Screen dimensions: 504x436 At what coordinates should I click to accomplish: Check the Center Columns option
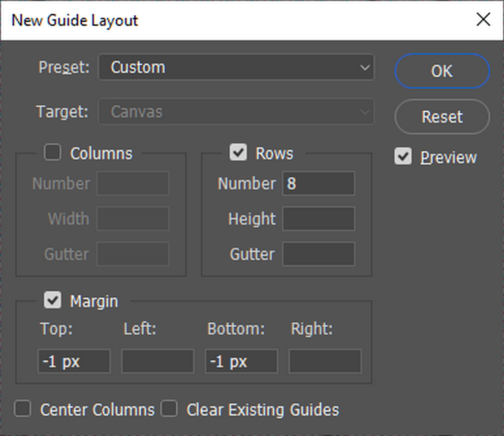tap(23, 409)
